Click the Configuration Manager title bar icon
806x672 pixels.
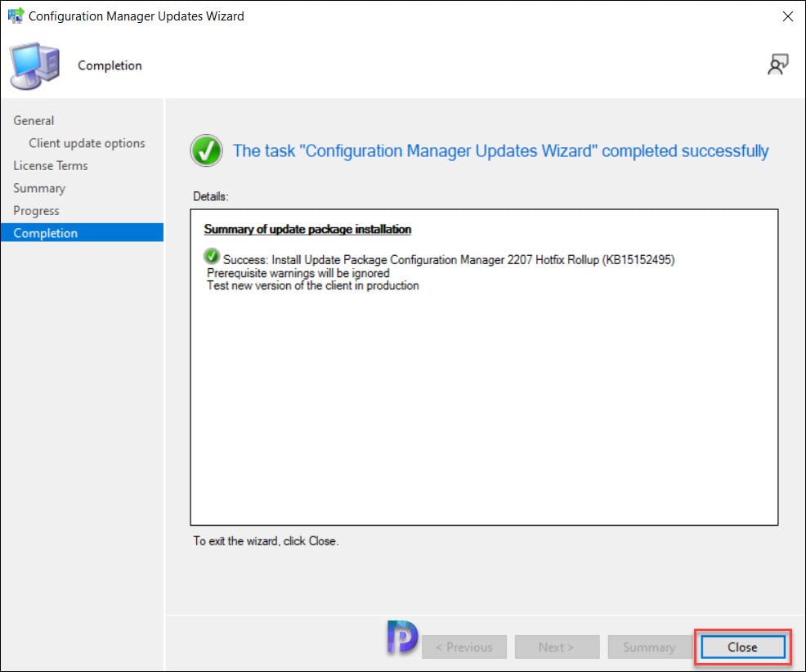pos(16,16)
